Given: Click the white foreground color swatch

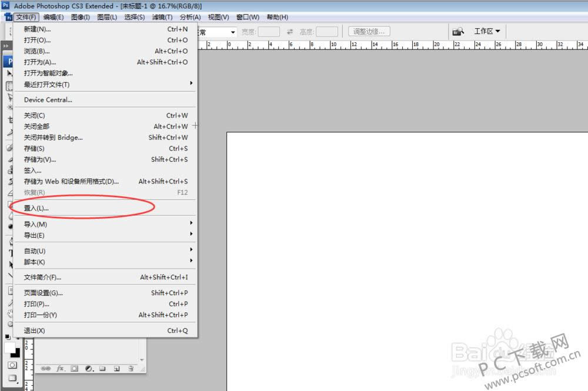Looking at the screenshot, I should (x=10, y=347).
